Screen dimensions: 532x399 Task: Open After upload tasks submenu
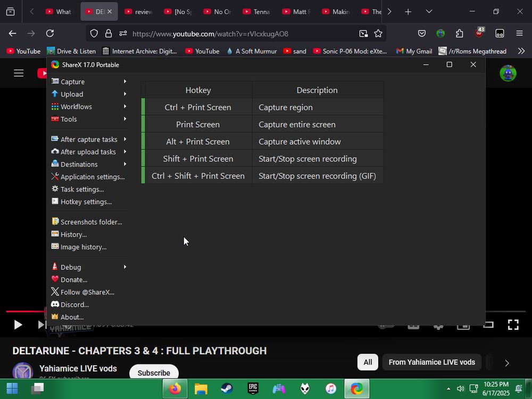tap(89, 152)
